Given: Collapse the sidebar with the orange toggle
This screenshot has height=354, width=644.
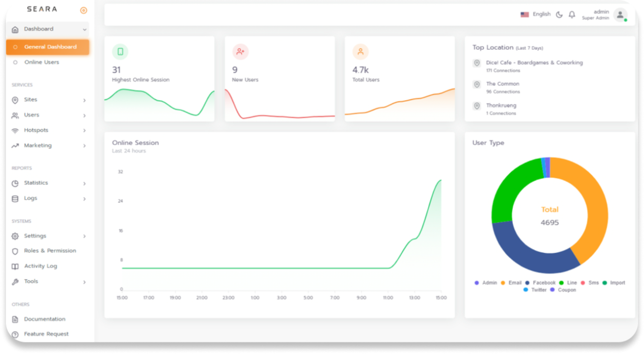Looking at the screenshot, I should tap(83, 10).
